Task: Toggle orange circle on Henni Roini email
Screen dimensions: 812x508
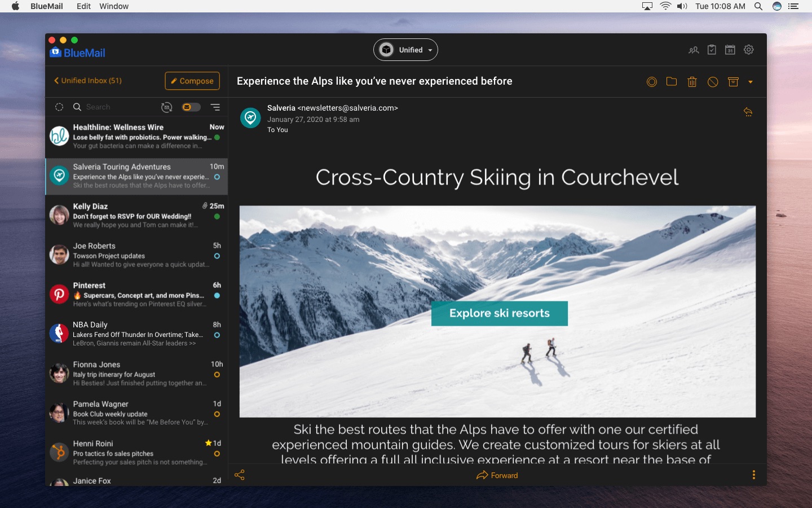Action: (217, 453)
